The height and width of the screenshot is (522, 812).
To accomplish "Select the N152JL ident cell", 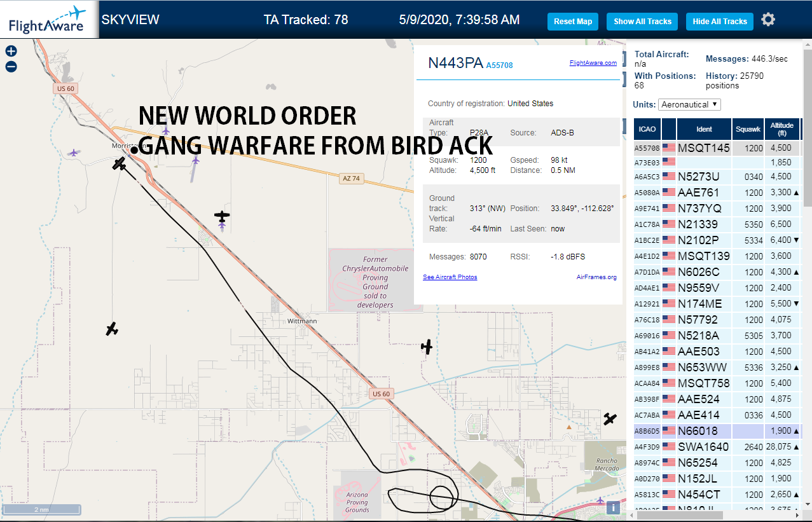I will coord(704,479).
